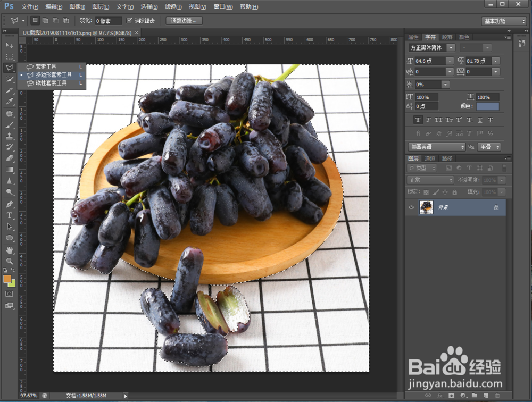The height and width of the screenshot is (402, 532).
Task: Open the 图像 menu
Action: coord(77,6)
